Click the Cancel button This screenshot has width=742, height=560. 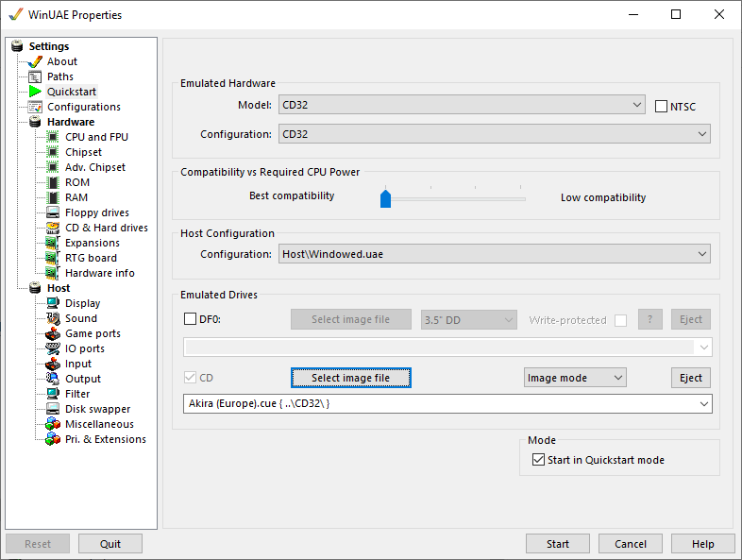pyautogui.click(x=631, y=543)
